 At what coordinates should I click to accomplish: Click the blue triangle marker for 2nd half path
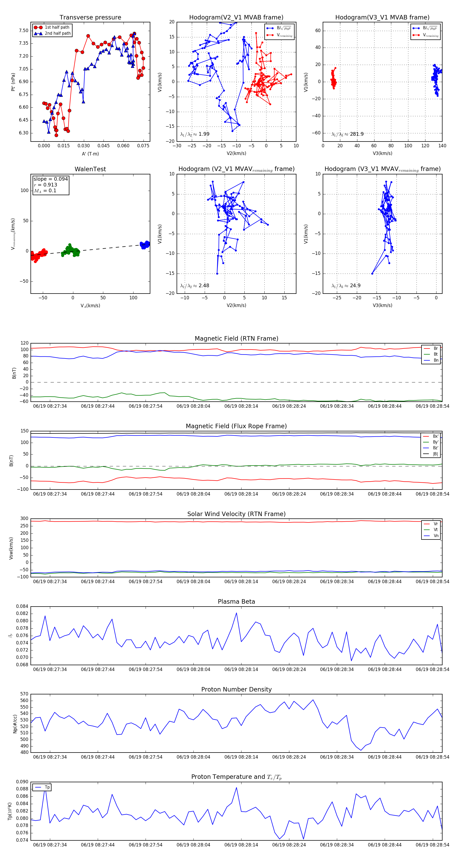coord(38,33)
